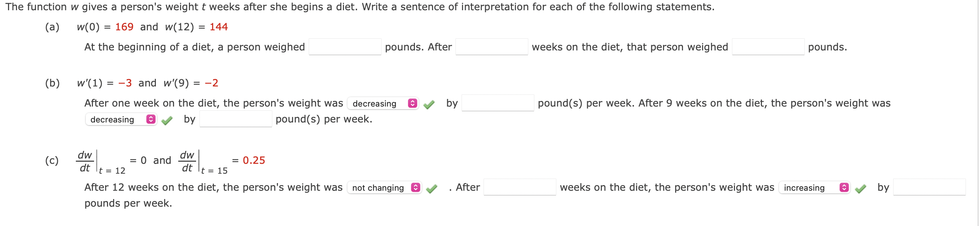
Task: Click the last pounds per week field in (c)
Action: tap(929, 187)
